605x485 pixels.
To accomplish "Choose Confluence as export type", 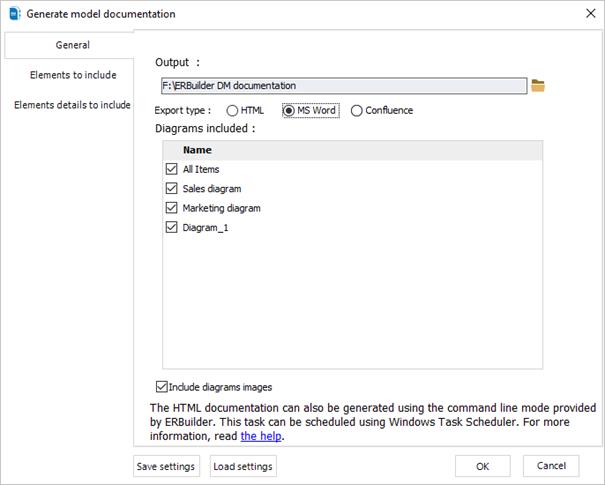I will pos(357,111).
